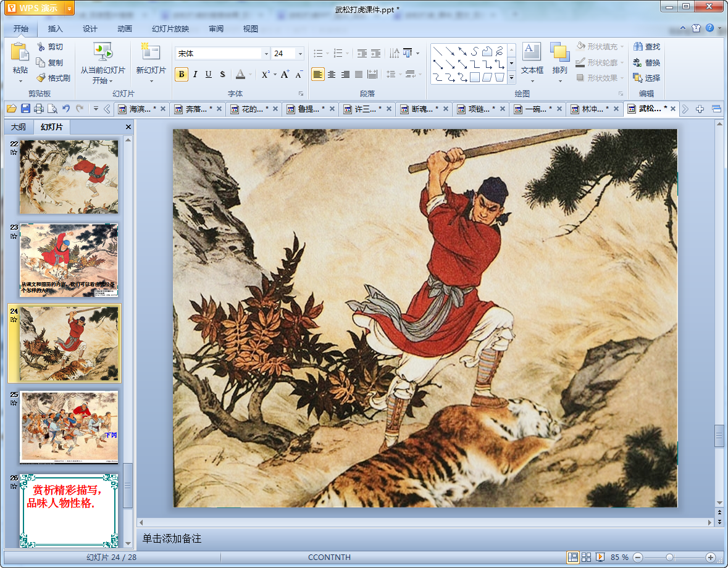Open WPS application menu arrow
Image resolution: width=728 pixels, height=568 pixels.
point(69,8)
